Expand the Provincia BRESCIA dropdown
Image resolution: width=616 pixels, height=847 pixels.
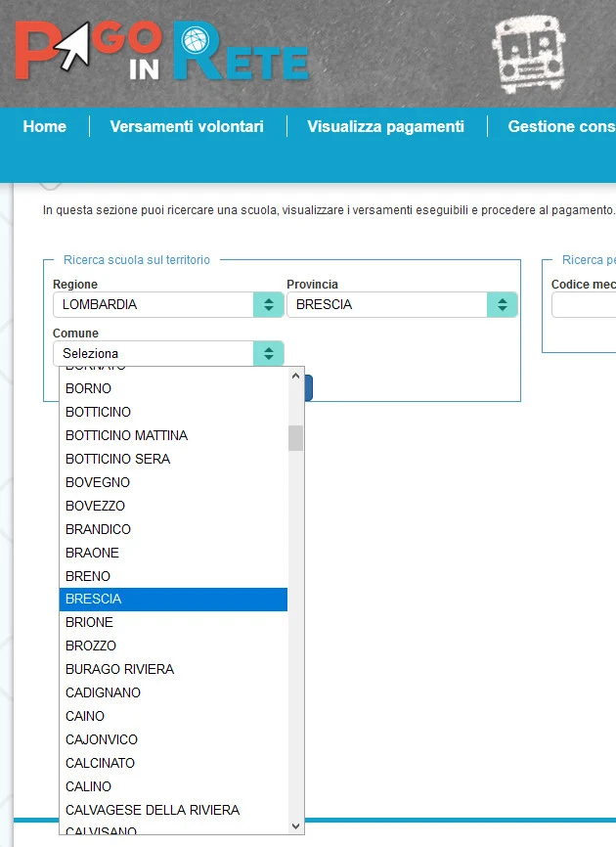(402, 304)
